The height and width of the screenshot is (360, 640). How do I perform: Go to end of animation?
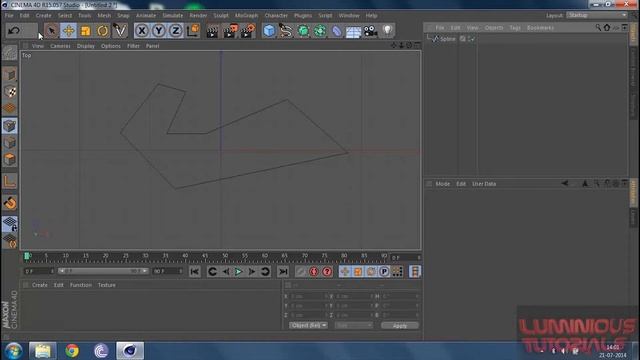(x=283, y=272)
